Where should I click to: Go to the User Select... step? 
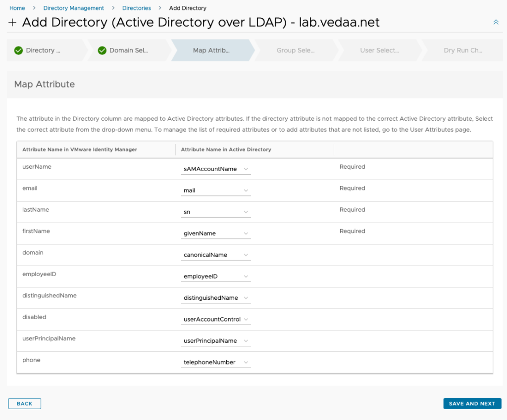pyautogui.click(x=379, y=50)
